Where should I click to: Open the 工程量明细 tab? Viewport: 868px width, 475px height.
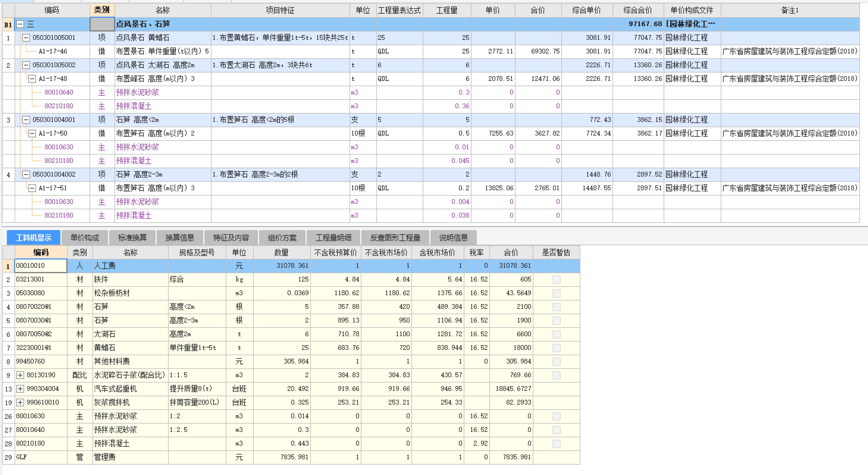point(333,238)
